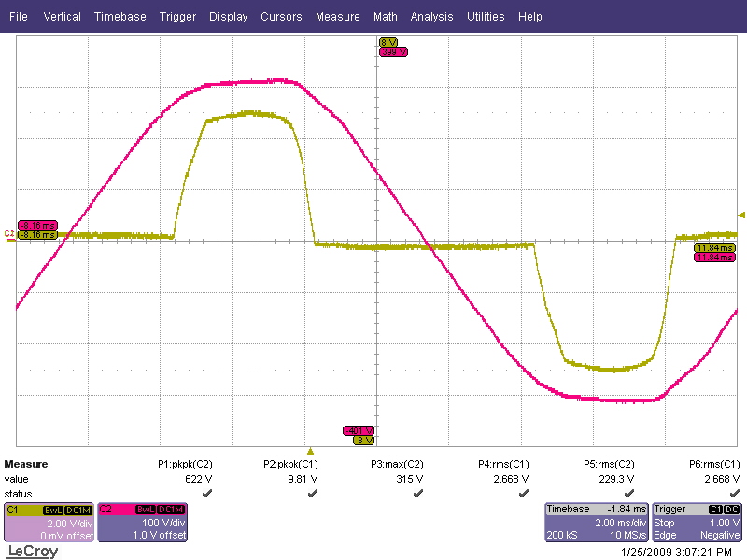Image resolution: width=747 pixels, height=560 pixels.
Task: Click the 8 V upper cursor label
Action: (x=389, y=43)
